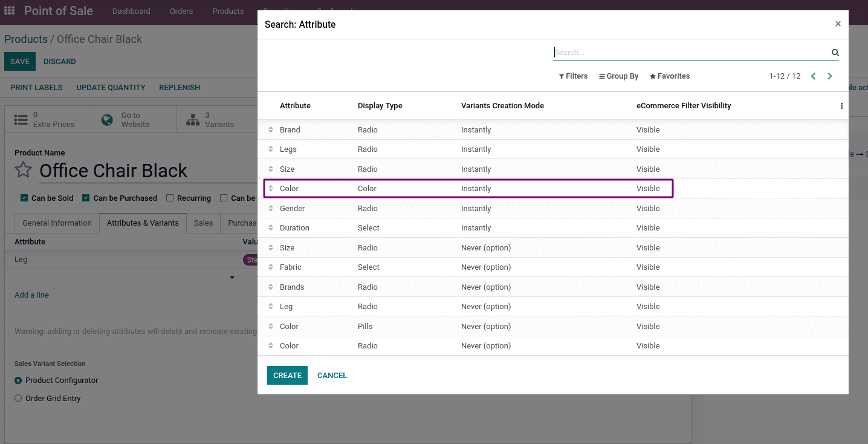Switch to Attributes & Variants tab
This screenshot has width=868, height=444.
(x=143, y=223)
